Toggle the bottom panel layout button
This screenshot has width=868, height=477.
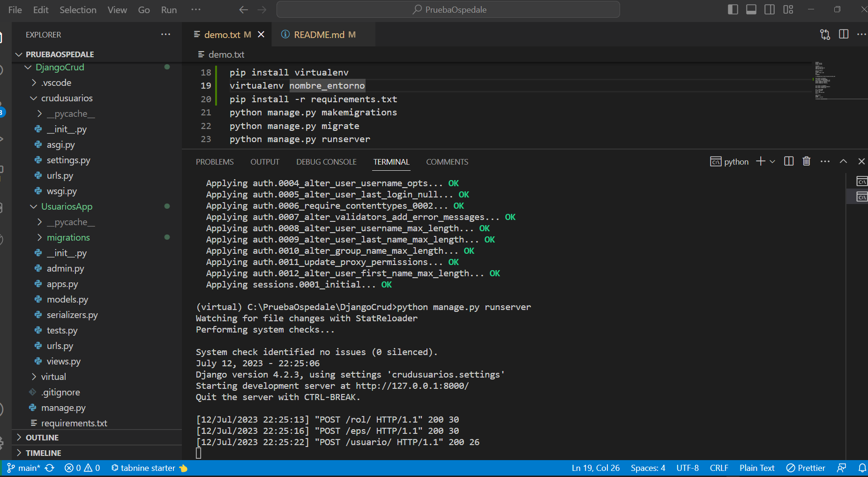751,9
